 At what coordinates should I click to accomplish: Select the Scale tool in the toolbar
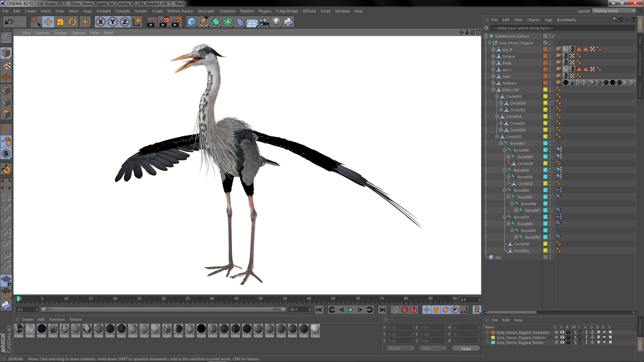coord(60,22)
